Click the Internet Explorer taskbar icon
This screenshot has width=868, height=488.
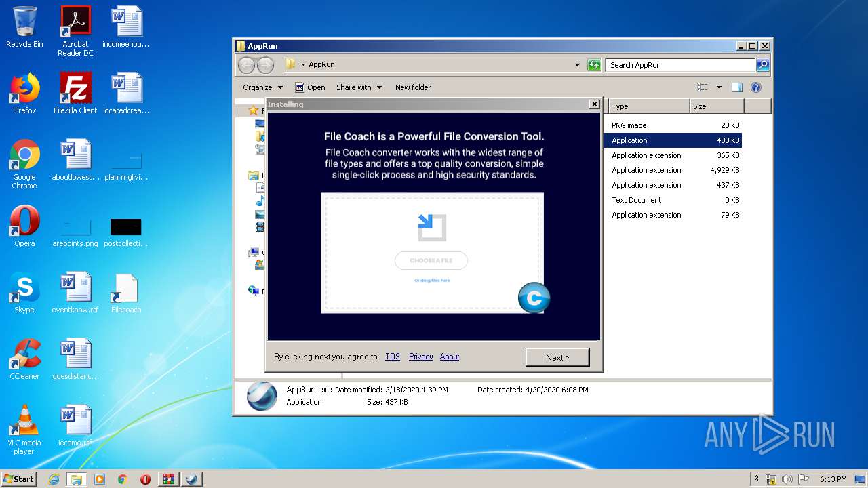pos(54,479)
